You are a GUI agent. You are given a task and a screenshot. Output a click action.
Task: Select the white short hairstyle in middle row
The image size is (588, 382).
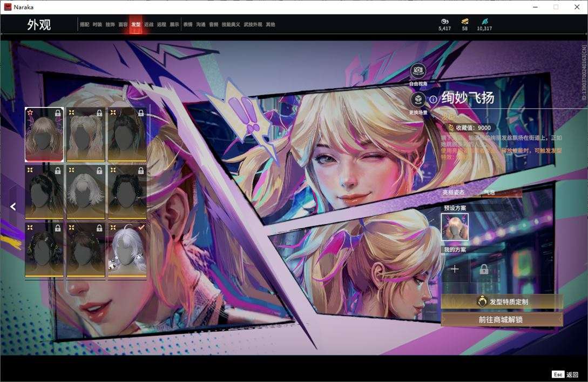tap(86, 192)
